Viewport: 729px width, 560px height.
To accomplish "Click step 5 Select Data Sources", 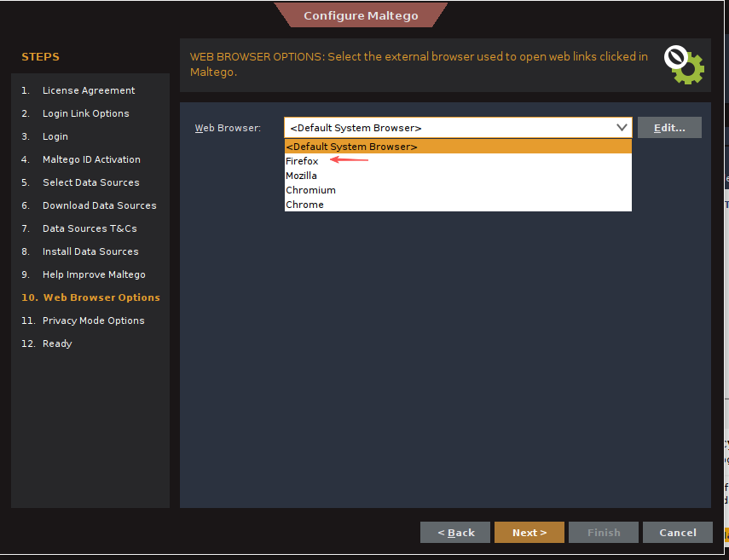I will (80, 182).
